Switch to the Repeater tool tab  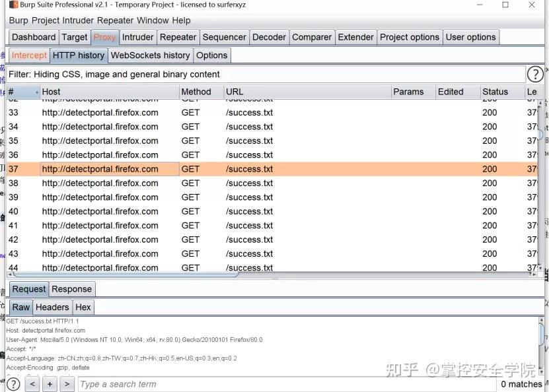178,37
